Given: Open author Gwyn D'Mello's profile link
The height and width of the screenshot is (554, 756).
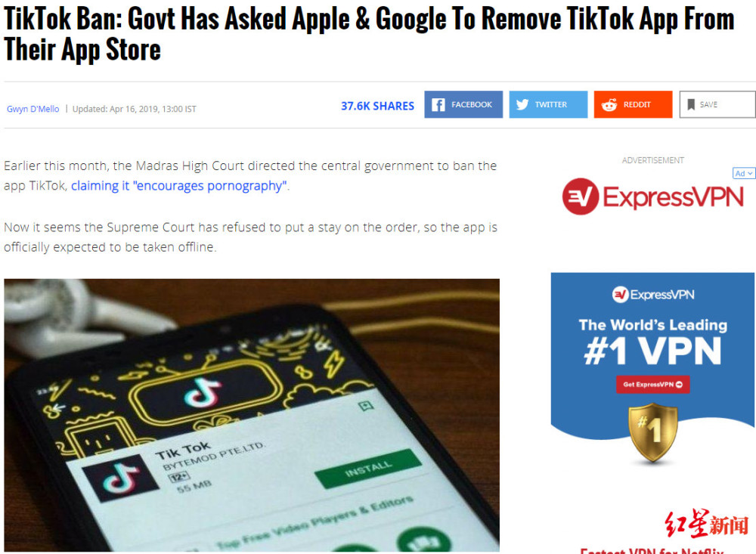Looking at the screenshot, I should [33, 109].
